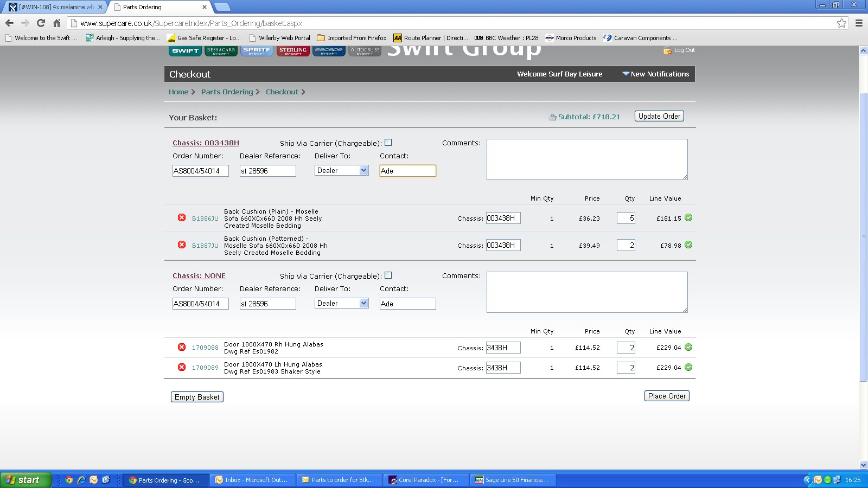Click the Update Order button
The width and height of the screenshot is (868, 488).
pos(659,116)
